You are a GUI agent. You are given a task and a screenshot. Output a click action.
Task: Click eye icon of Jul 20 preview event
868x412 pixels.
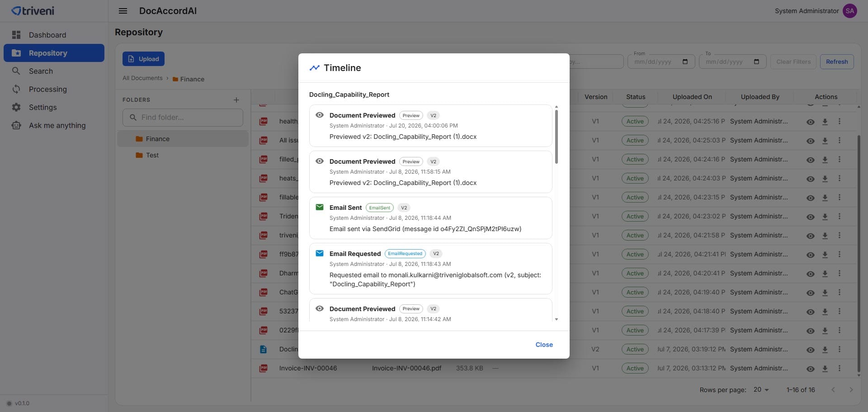pyautogui.click(x=320, y=115)
